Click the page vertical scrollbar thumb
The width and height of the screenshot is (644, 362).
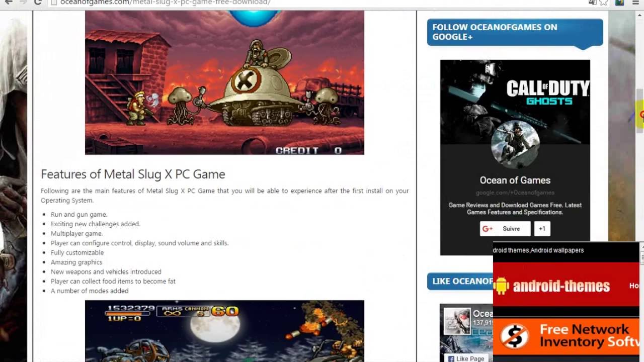coord(639,112)
